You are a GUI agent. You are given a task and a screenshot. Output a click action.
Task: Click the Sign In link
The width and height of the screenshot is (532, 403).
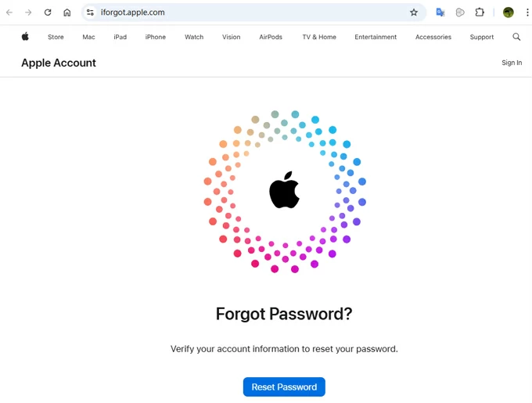point(512,63)
